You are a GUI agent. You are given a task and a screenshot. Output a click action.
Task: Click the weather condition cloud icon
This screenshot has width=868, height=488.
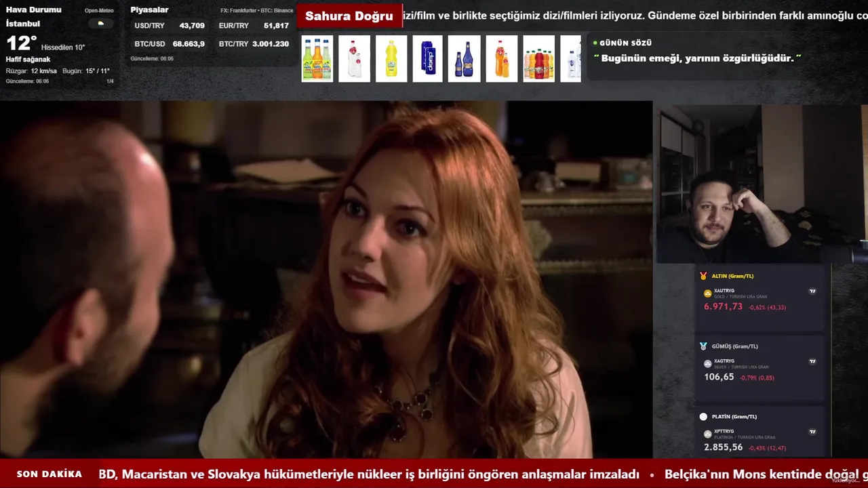[x=101, y=23]
